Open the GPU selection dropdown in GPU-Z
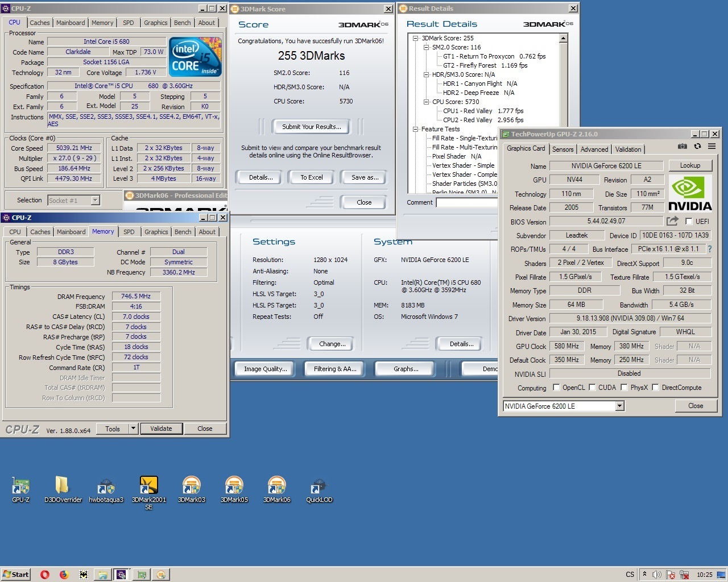 pos(620,406)
